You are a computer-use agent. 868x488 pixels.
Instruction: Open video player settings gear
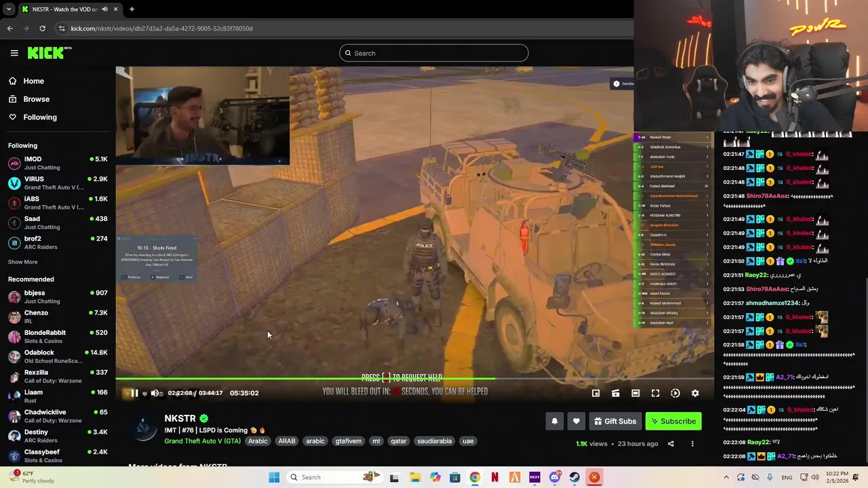point(695,393)
